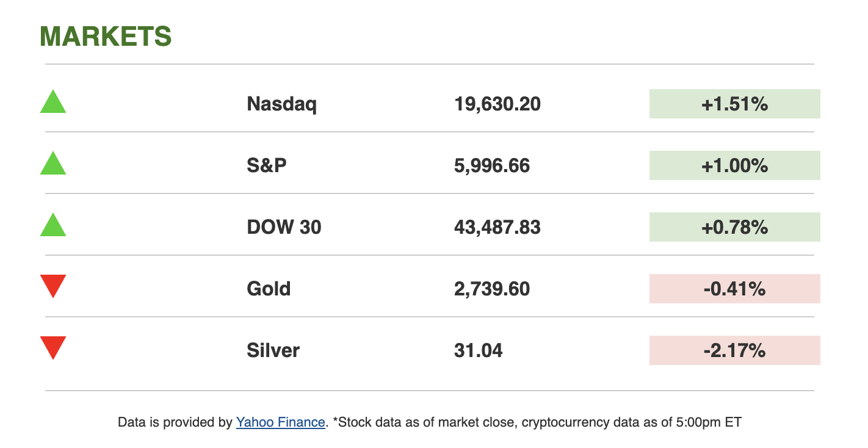Click the Silver -2.17% change badge

[734, 350]
